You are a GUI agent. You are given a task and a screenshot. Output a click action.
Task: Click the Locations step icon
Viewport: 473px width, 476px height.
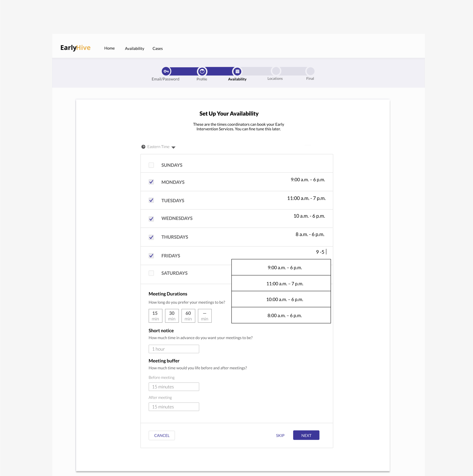click(x=275, y=71)
